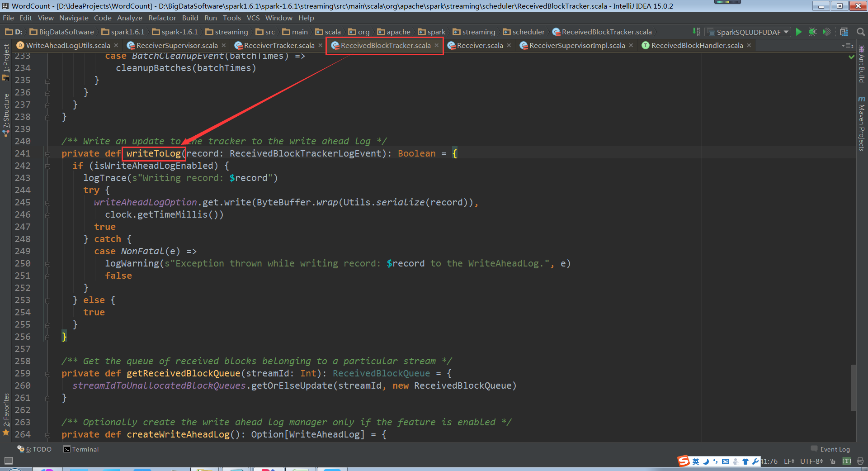Click BigDataSoftware breadcrumb folder
Image resolution: width=868 pixels, height=471 pixels.
tap(61, 32)
